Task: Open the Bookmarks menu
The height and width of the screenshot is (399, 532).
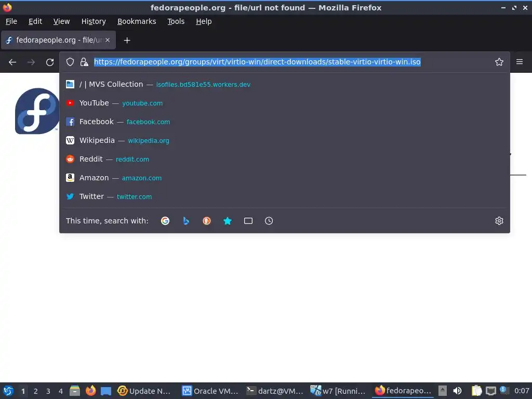Action: [137, 21]
